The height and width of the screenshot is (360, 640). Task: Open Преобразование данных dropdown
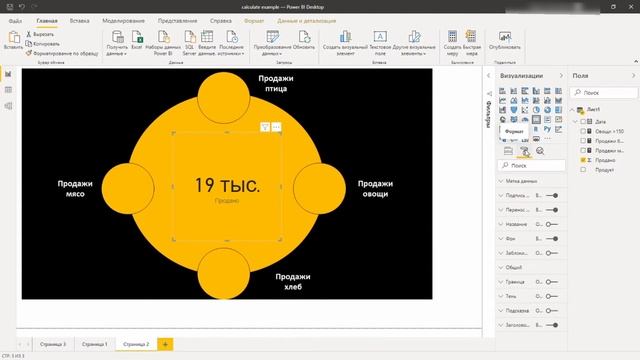tap(272, 43)
